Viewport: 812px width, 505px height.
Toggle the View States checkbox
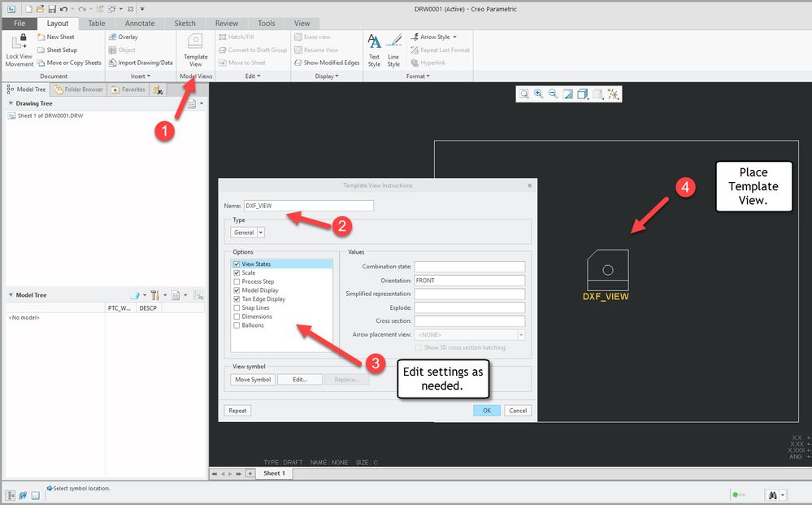tap(237, 264)
